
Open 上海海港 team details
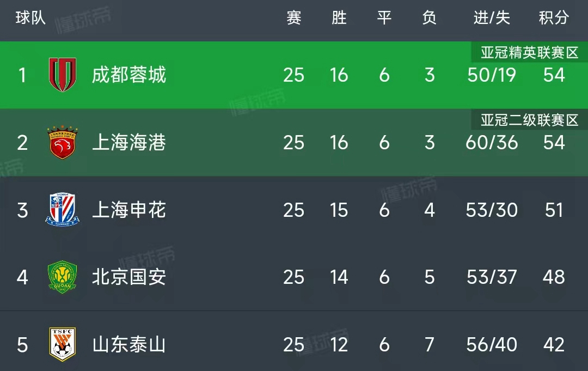point(128,142)
